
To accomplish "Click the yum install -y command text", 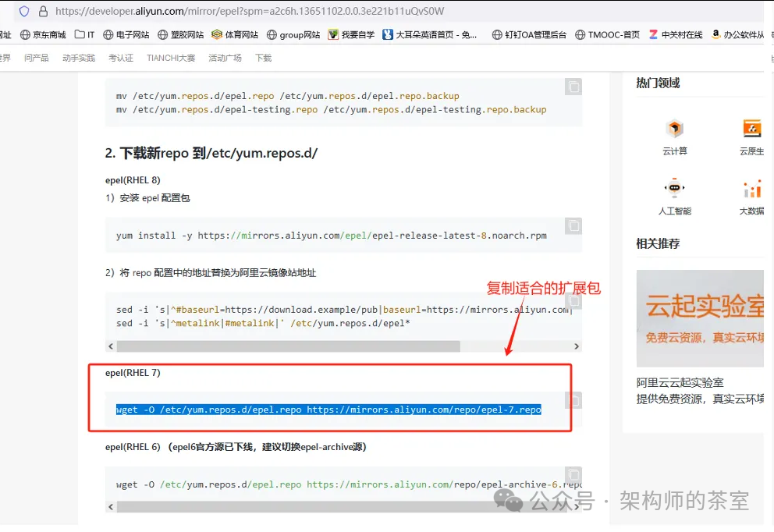I will pos(332,236).
